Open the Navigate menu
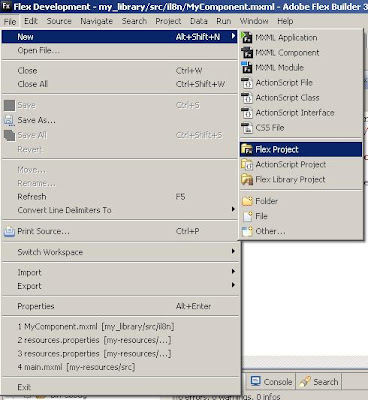The width and height of the screenshot is (368, 400). (x=96, y=21)
